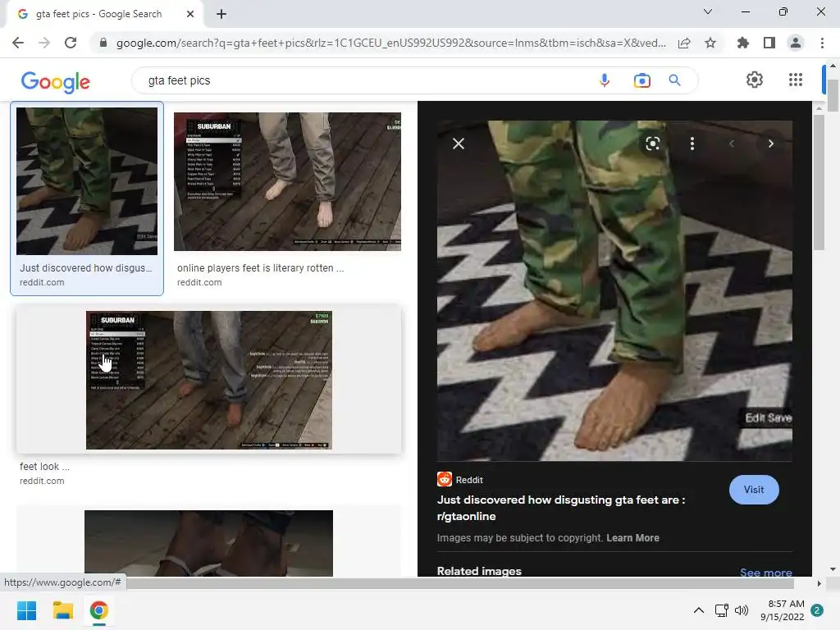Open the preview's three-dot options
This screenshot has height=630, width=840.
coord(692,144)
